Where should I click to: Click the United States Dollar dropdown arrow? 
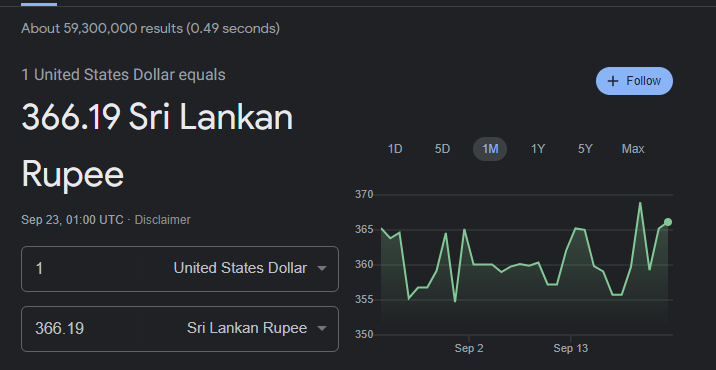pos(321,269)
